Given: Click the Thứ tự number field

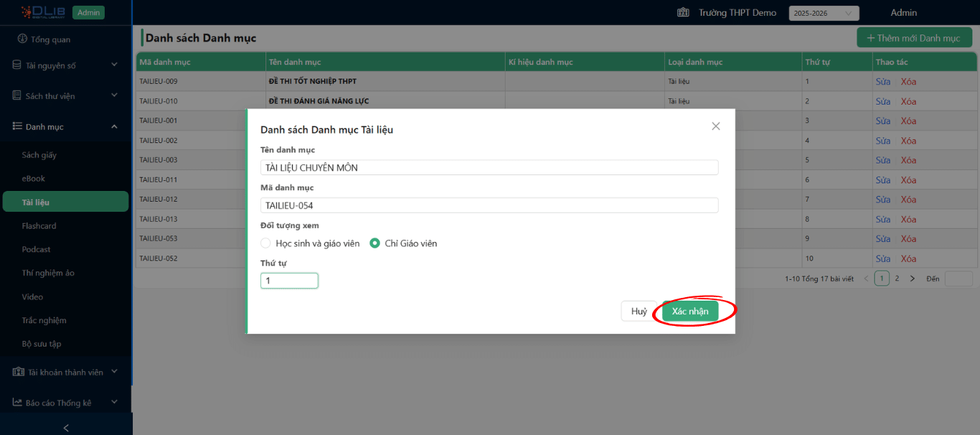Looking at the screenshot, I should point(289,281).
